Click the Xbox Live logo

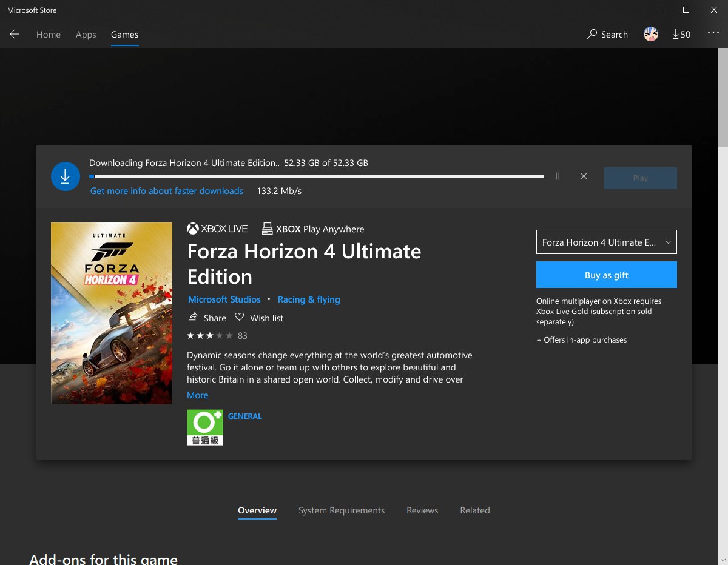point(217,229)
